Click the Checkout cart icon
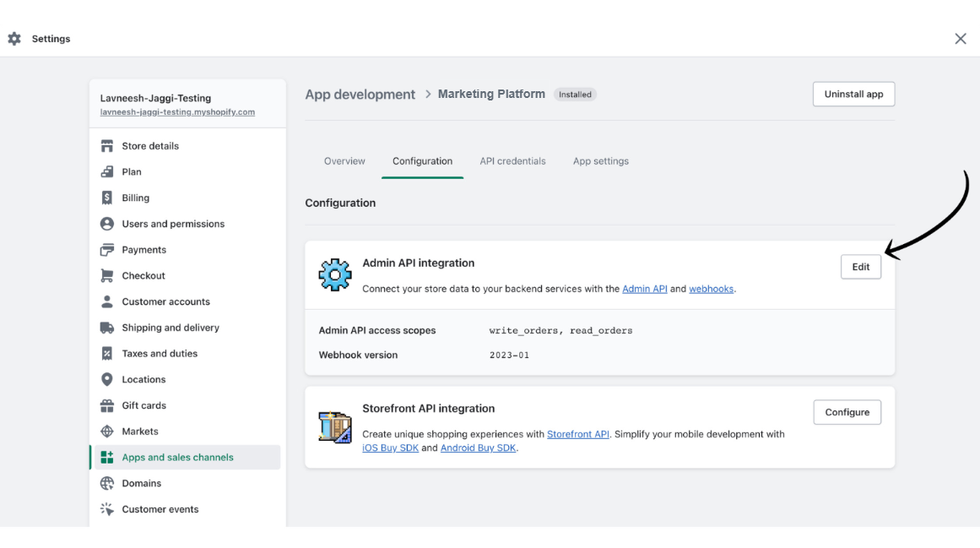 tap(107, 275)
